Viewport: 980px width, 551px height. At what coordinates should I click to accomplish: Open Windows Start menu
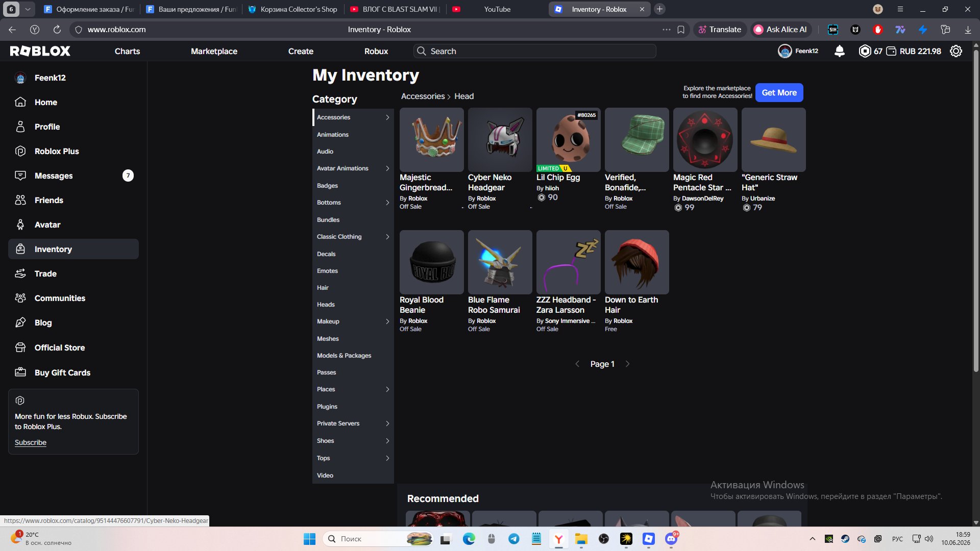[x=309, y=539]
